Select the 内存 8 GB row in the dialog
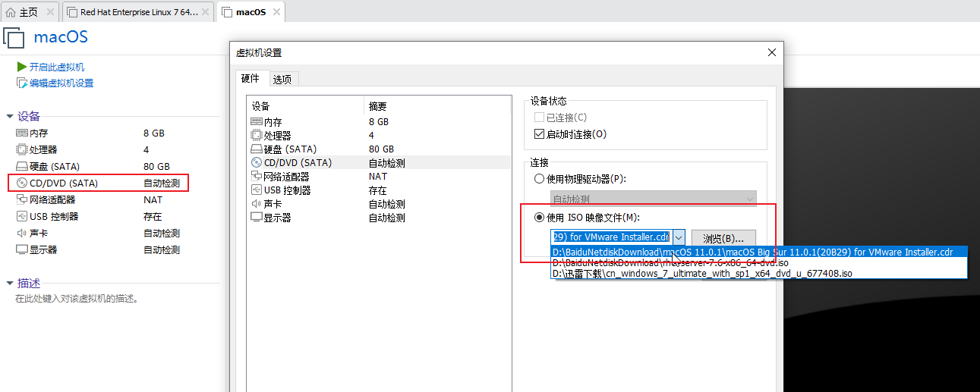This screenshot has height=392, width=980. (x=380, y=121)
